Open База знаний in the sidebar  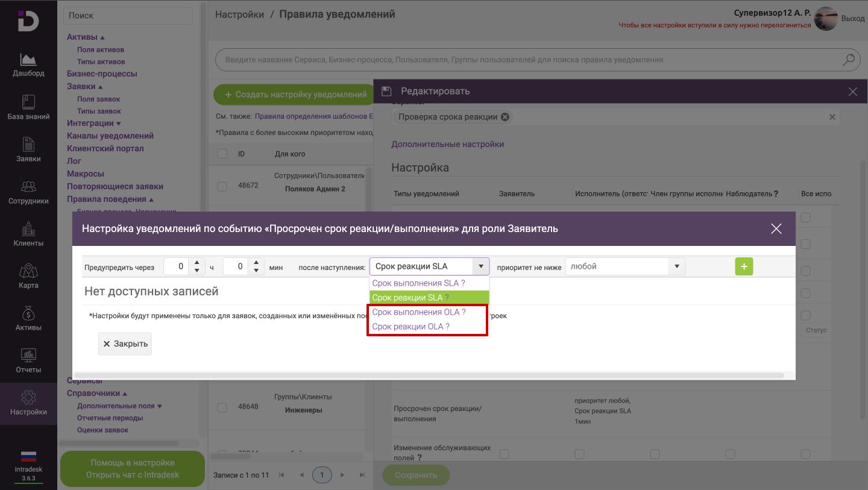(x=28, y=107)
